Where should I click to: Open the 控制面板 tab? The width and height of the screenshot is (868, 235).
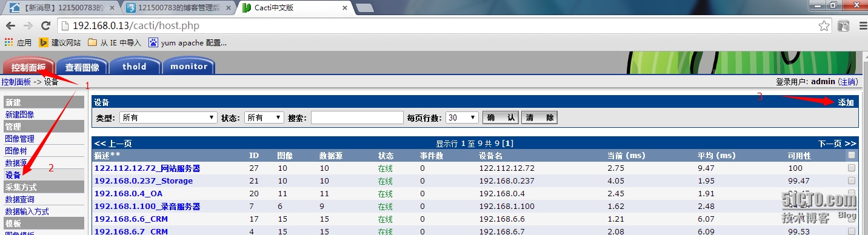tap(28, 67)
